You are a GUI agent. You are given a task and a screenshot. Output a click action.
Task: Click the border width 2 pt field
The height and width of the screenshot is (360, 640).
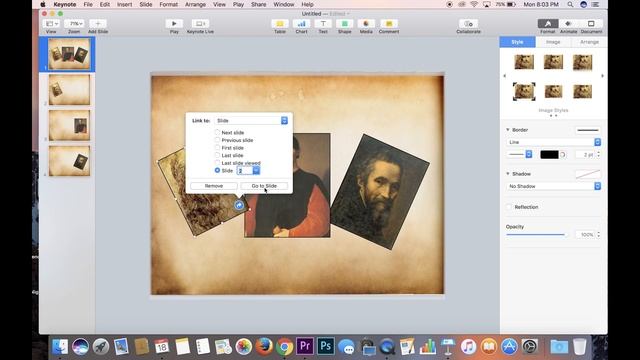pos(585,155)
